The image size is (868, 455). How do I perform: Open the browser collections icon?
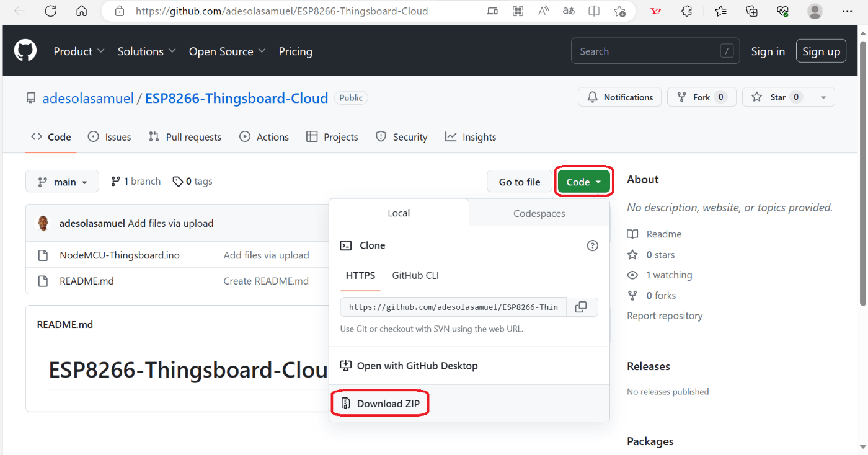pos(751,11)
